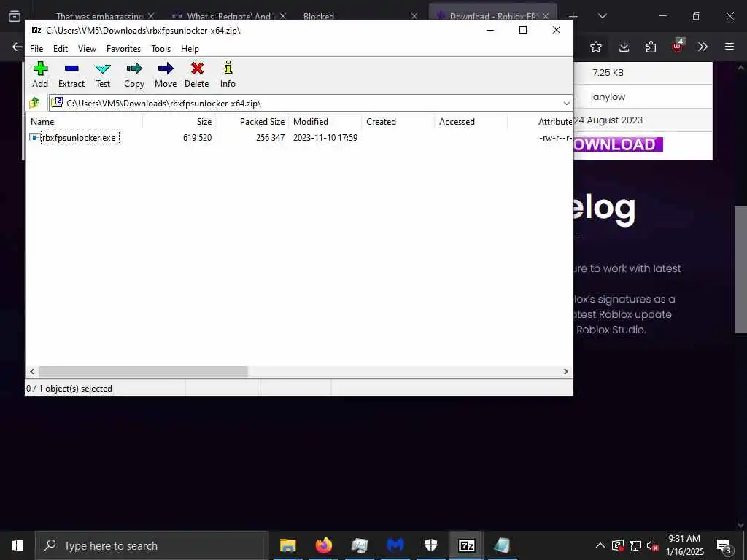
Task: Show more browser tools chevron
Action: [703, 47]
